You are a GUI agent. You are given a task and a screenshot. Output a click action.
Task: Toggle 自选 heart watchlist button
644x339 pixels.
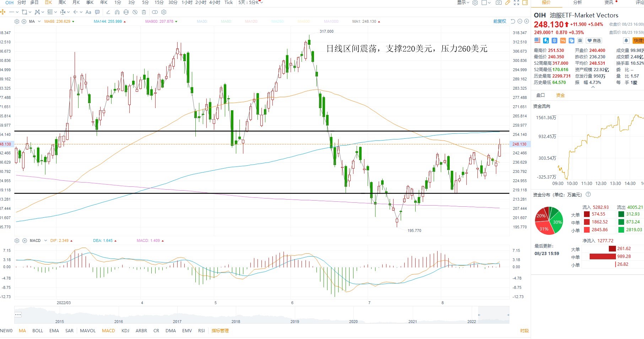click(x=594, y=41)
